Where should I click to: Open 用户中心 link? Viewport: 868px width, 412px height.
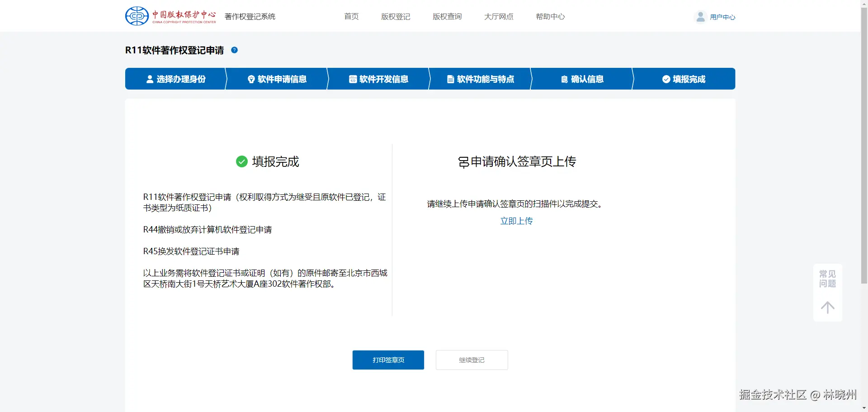722,17
